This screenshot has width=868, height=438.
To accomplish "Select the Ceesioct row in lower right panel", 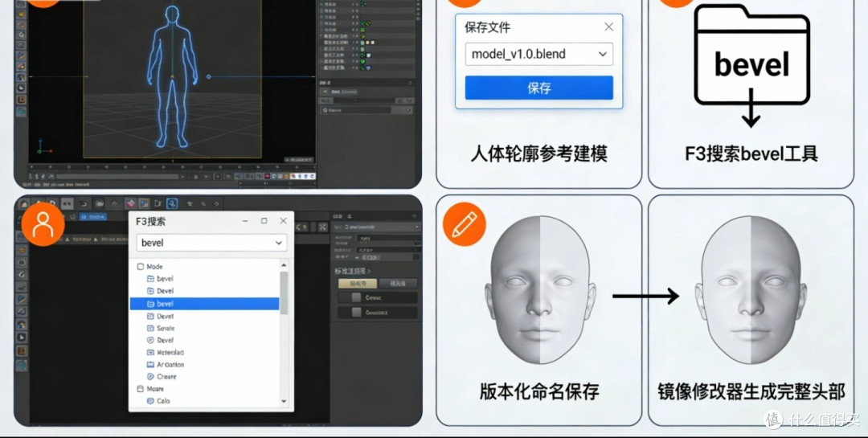I will [x=378, y=313].
